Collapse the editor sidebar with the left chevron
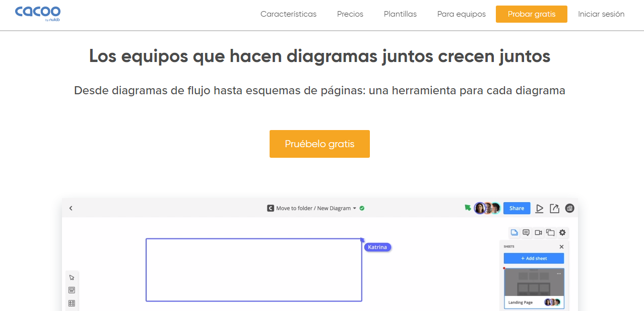This screenshot has height=311, width=644. [71, 208]
